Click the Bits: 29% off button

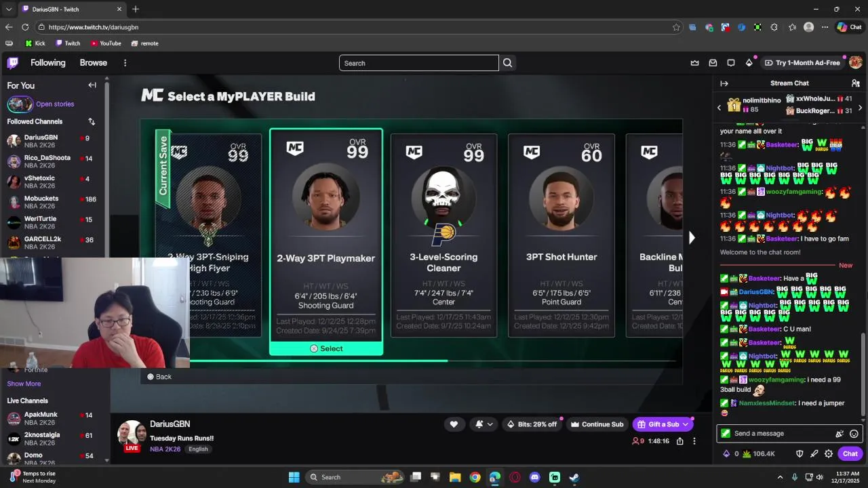[532, 424]
